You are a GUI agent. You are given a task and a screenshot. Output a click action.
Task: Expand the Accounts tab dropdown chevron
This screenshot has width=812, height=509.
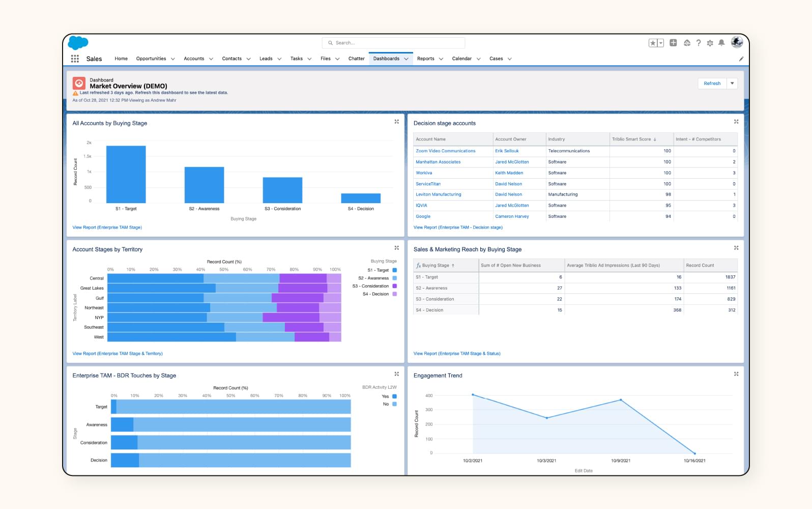(211, 59)
